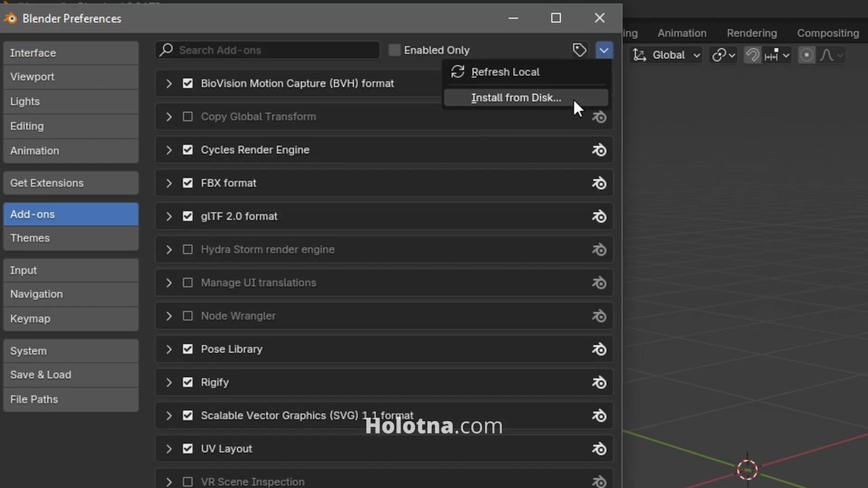The height and width of the screenshot is (488, 868).
Task: Click Blender logo on glTF 2.0 format row
Action: [x=599, y=216]
